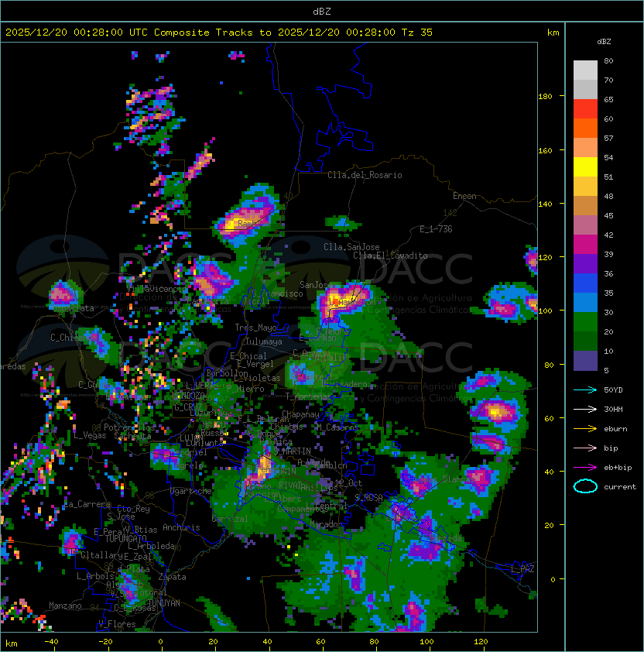The image size is (644, 652).
Task: Pick the red swatch on dBZ scale
Action: pos(585,109)
